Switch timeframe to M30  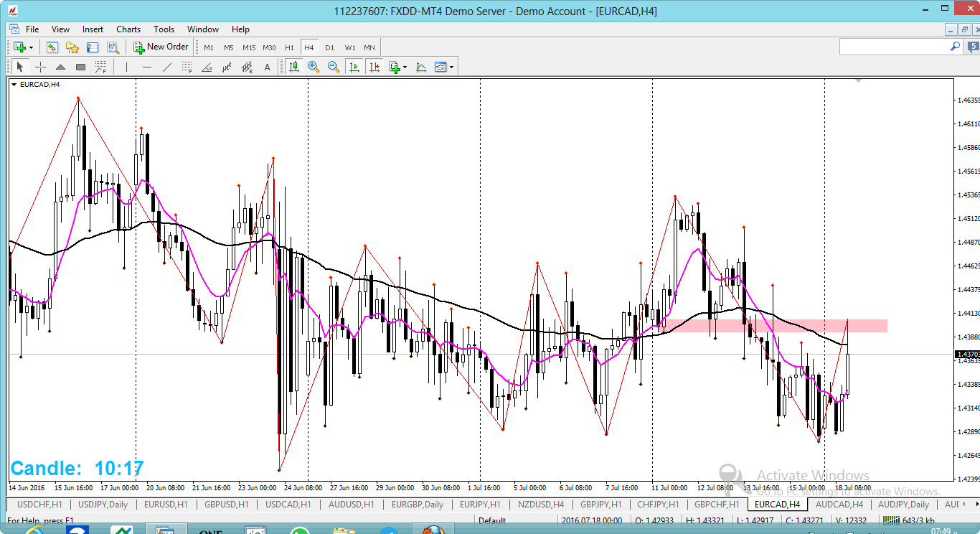269,47
